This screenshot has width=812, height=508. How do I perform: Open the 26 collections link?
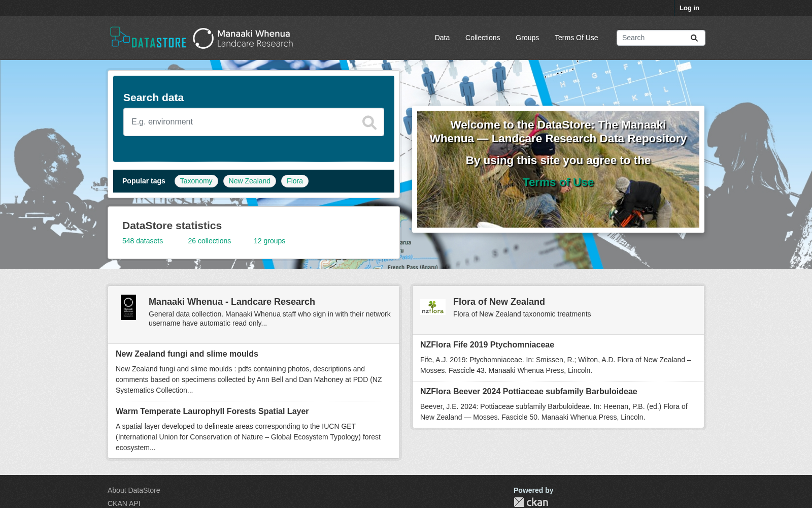pos(210,241)
